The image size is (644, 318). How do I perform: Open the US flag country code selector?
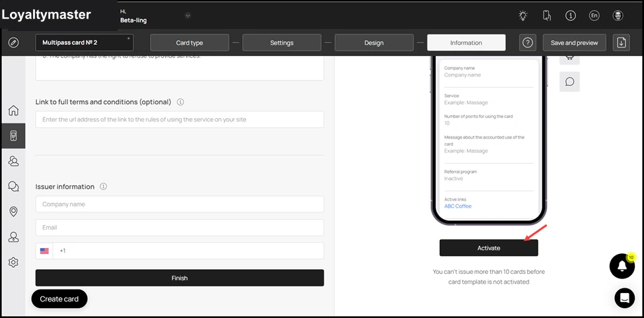tap(44, 251)
